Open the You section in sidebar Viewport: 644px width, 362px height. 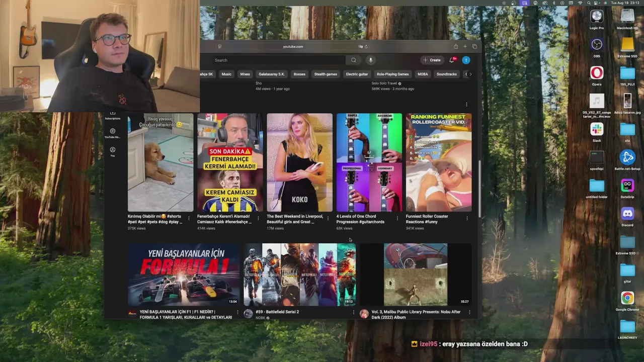[113, 152]
